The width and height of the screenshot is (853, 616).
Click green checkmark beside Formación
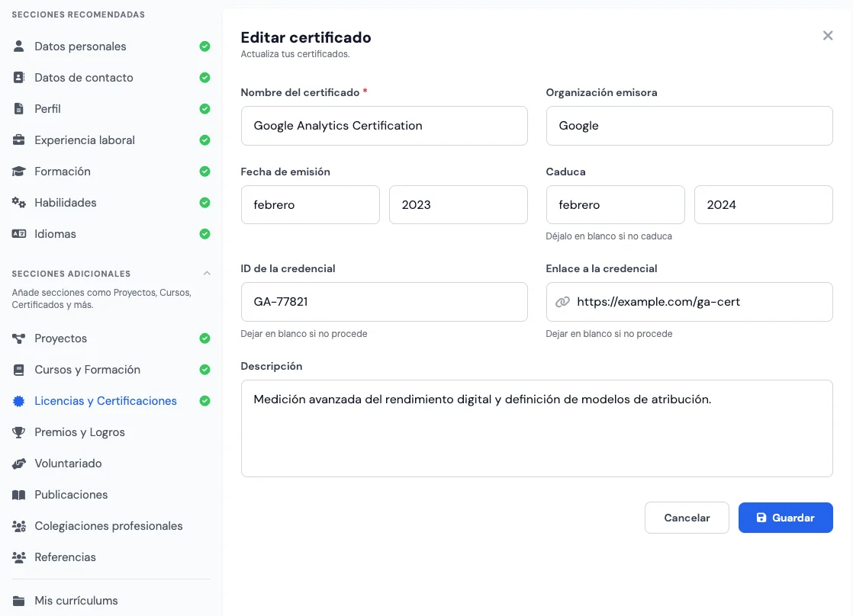click(x=204, y=172)
